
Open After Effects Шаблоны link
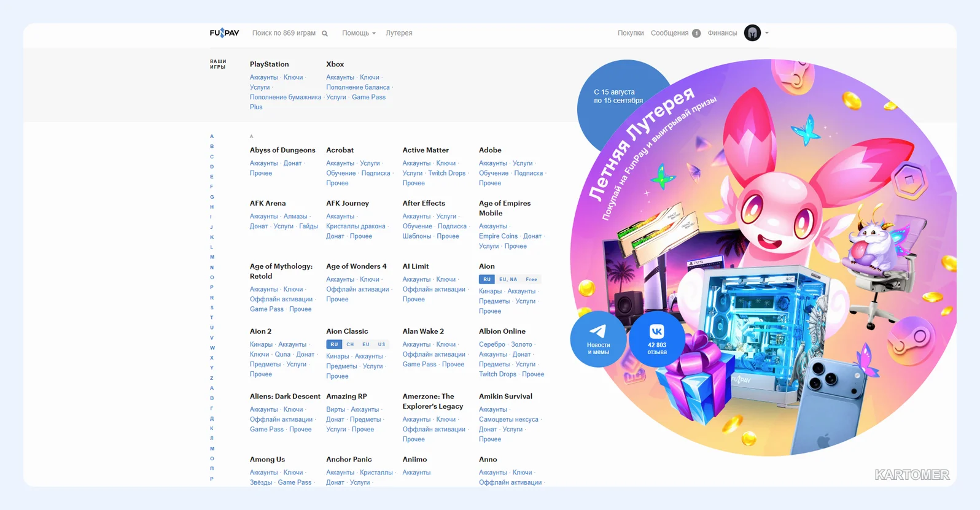click(417, 236)
